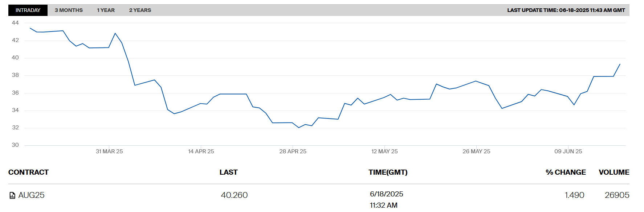This screenshot has width=644, height=212.
Task: Select the last price value 40.260
Action: (x=234, y=195)
